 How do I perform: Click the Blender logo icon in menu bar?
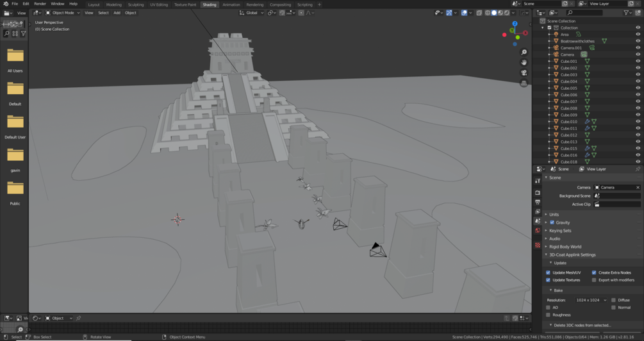pos(6,4)
